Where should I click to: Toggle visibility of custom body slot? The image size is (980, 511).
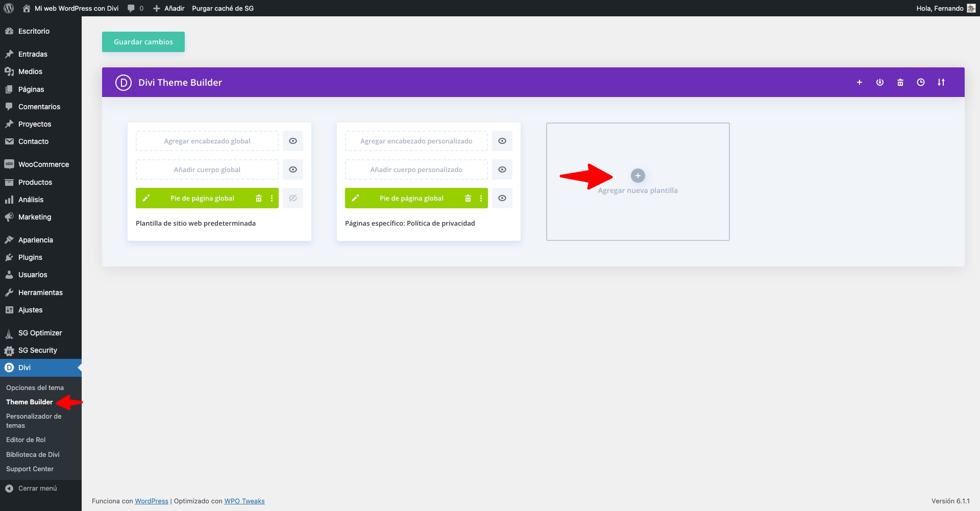(502, 169)
